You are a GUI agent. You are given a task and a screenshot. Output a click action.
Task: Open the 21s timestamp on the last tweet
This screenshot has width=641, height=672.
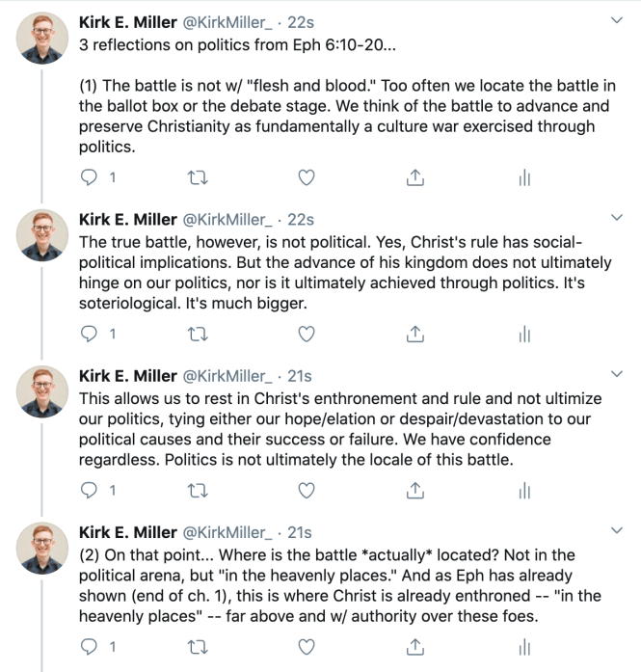(300, 532)
